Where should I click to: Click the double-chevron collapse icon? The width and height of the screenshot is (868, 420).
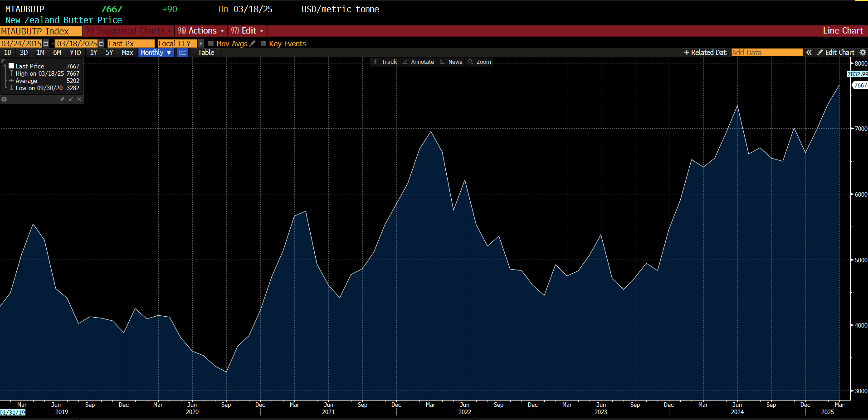tap(809, 53)
